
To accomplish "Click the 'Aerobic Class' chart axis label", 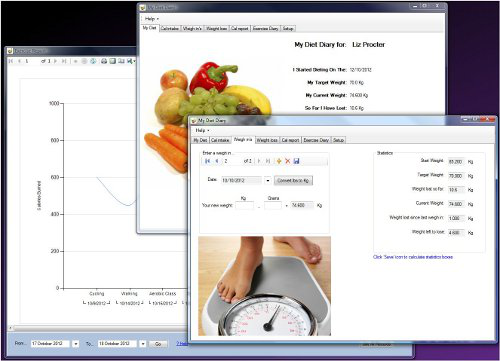I will pos(162,294).
